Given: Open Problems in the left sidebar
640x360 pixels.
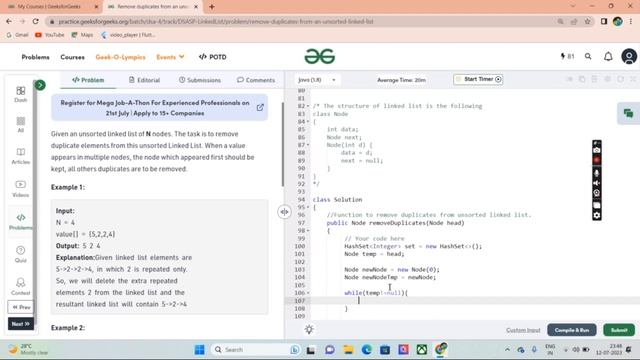Looking at the screenshot, I should [x=20, y=221].
